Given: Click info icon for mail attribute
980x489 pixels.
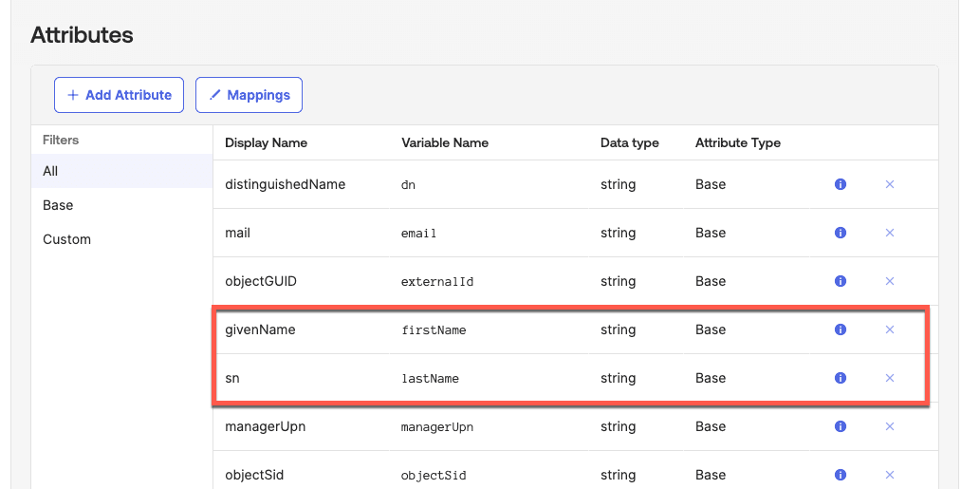Looking at the screenshot, I should [x=840, y=233].
